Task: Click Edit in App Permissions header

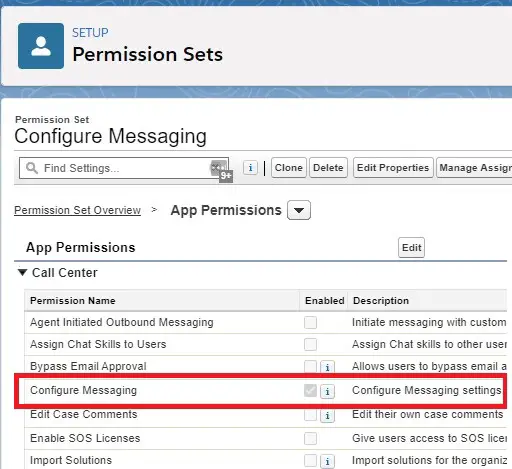Action: coord(412,248)
